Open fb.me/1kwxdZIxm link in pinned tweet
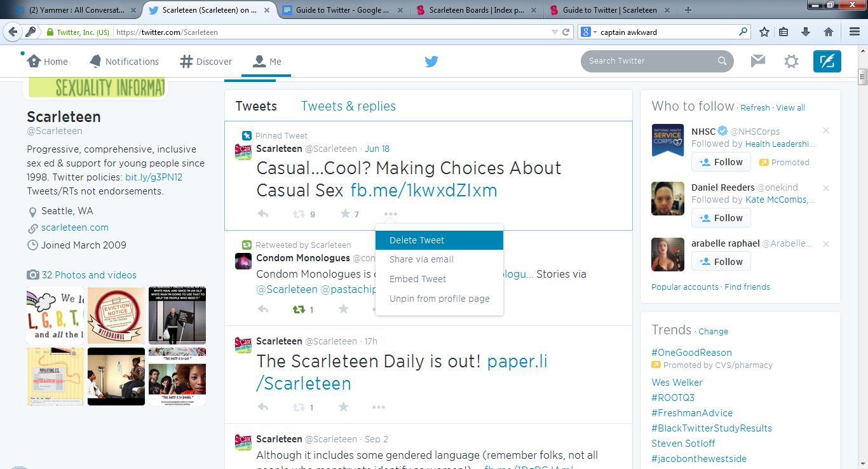Screen dimensions: 868x469 (424, 190)
